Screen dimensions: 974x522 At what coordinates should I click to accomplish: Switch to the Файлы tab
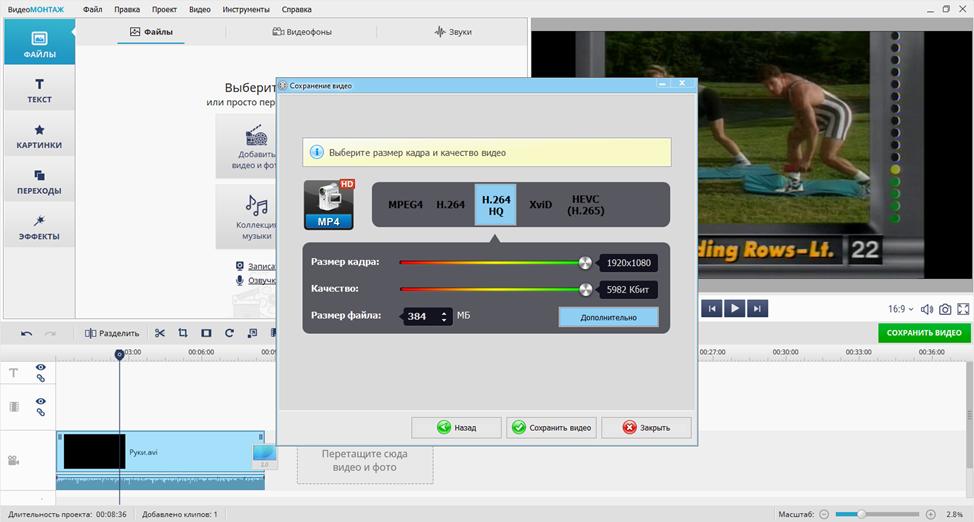click(x=151, y=32)
